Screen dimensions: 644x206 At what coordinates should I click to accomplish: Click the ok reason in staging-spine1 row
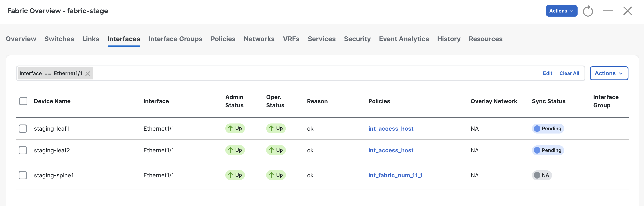(x=310, y=175)
